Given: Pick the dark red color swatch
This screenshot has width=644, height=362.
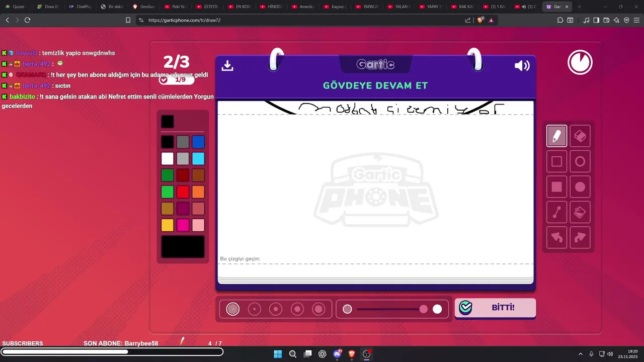Looking at the screenshot, I should coord(183,175).
